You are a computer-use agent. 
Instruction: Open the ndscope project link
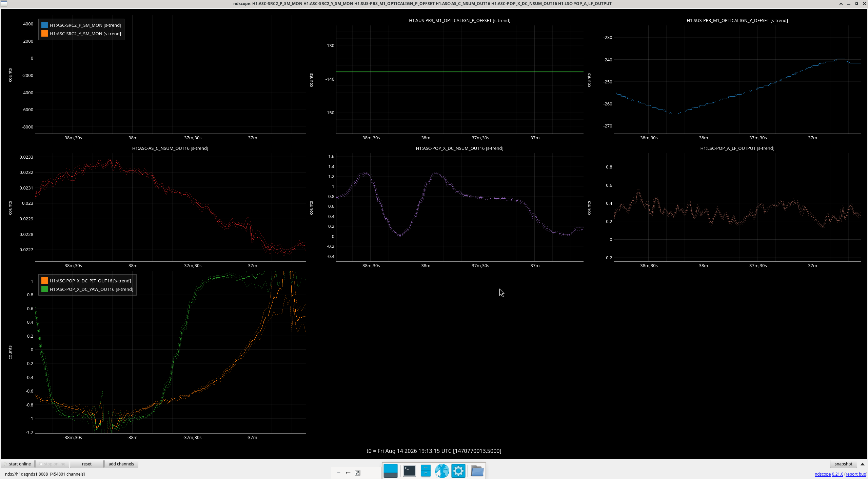click(823, 474)
